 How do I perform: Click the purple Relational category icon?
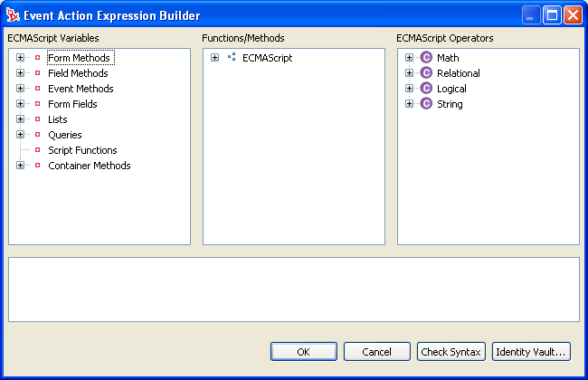click(x=426, y=72)
